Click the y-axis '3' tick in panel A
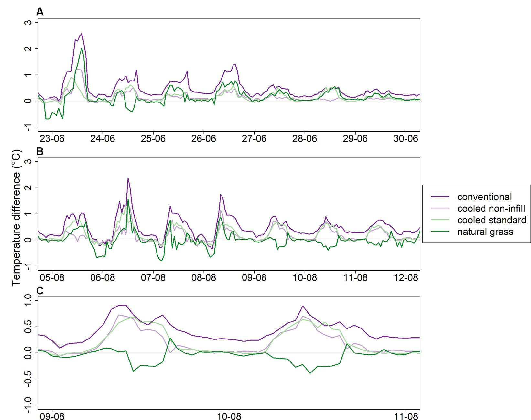This screenshot has width=531, height=420. 29,22
